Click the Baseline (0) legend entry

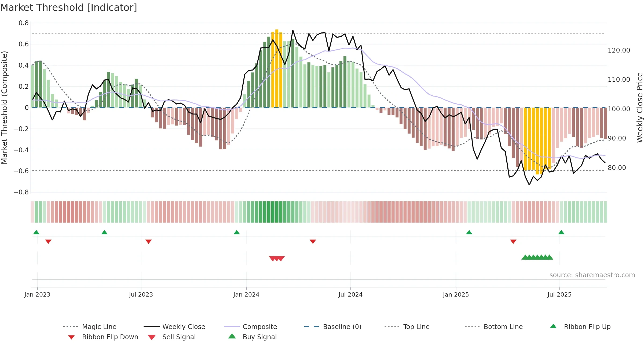[333, 327]
